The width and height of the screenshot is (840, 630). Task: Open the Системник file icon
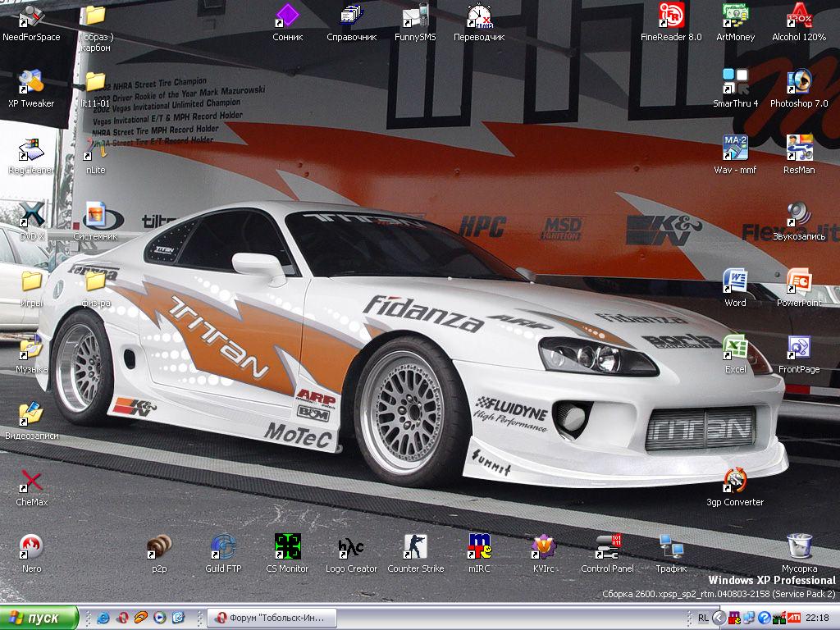pyautogui.click(x=95, y=222)
